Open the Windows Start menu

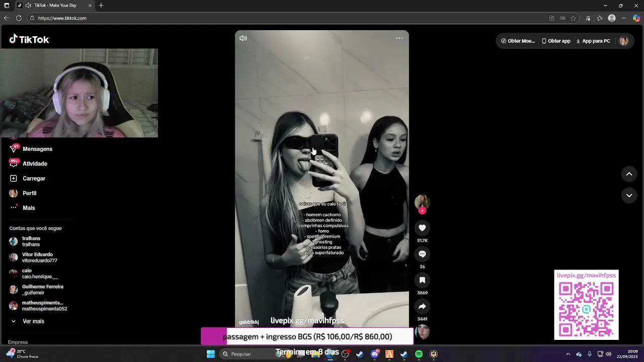(211, 354)
